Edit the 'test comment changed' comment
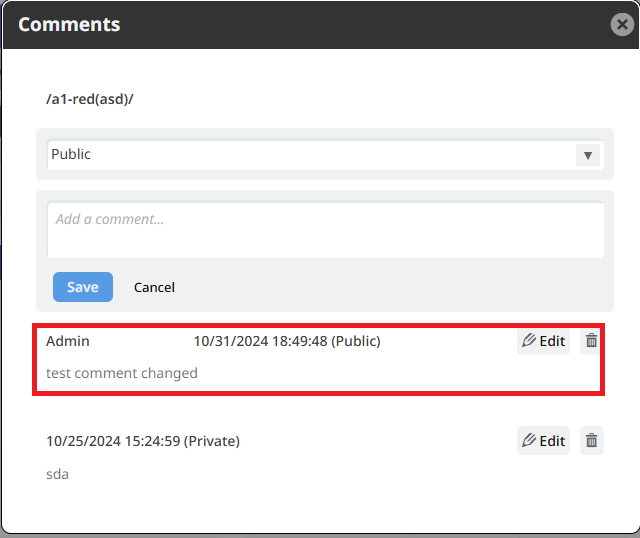640x538 pixels. [x=543, y=340]
